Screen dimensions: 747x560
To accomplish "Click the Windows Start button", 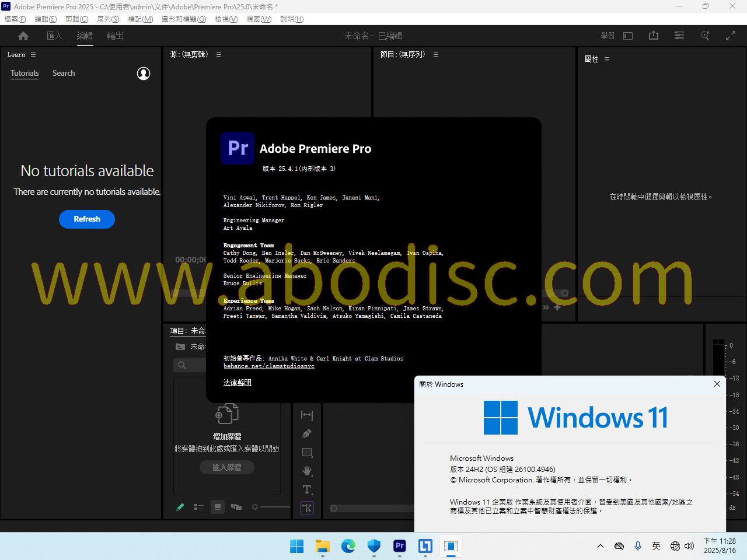I will click(x=297, y=546).
